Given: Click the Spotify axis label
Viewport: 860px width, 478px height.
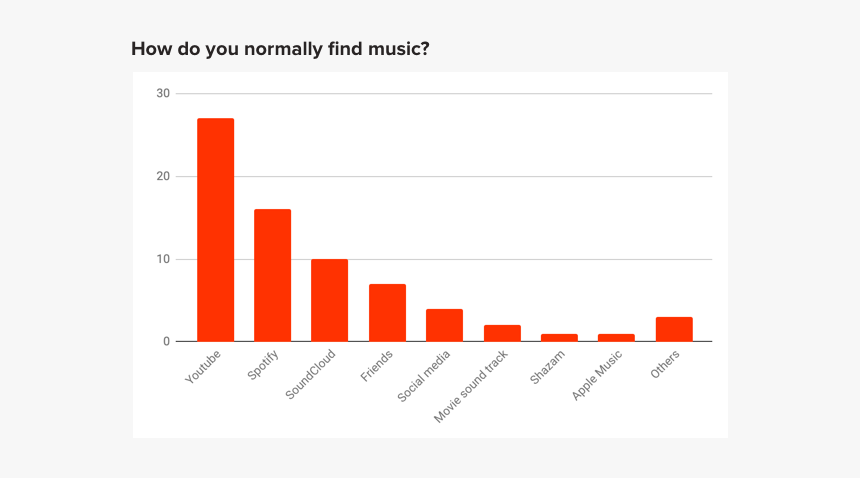Looking at the screenshot, I should pyautogui.click(x=263, y=364).
